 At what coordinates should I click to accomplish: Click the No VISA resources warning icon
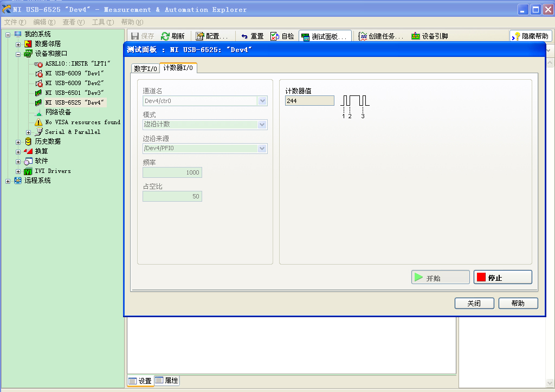(38, 123)
